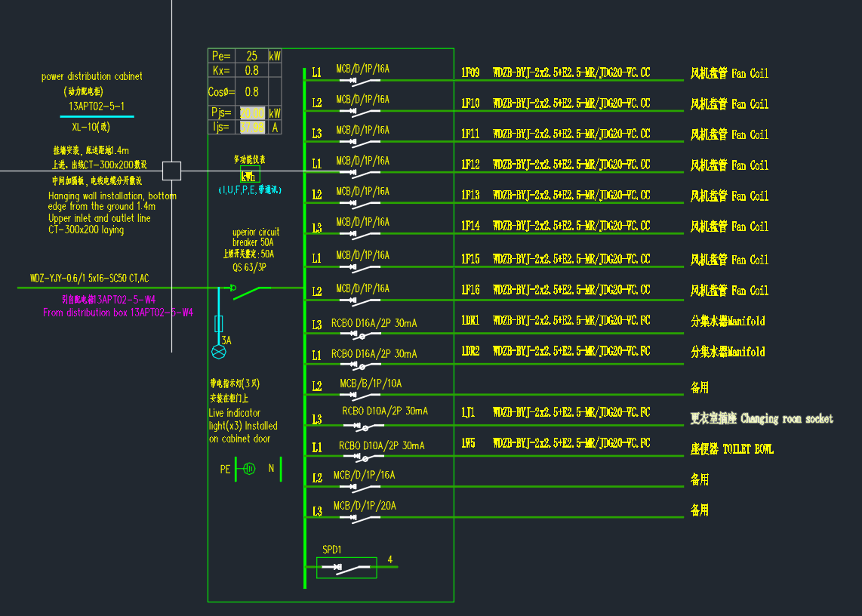Click the crosshair pickbox square

tap(172, 171)
